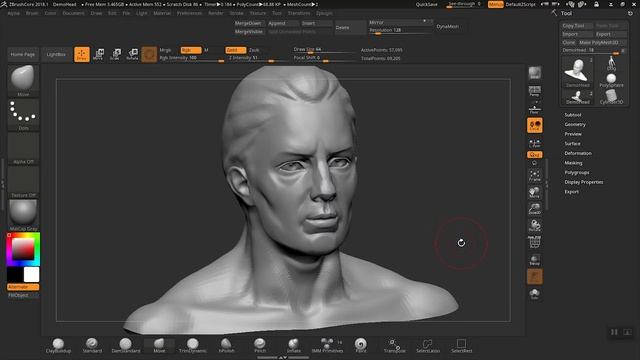
Task: Click the DynaMesh button
Action: 448,27
